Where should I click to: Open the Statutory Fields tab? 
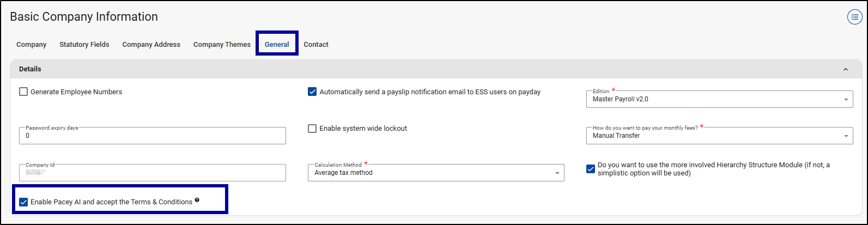84,45
